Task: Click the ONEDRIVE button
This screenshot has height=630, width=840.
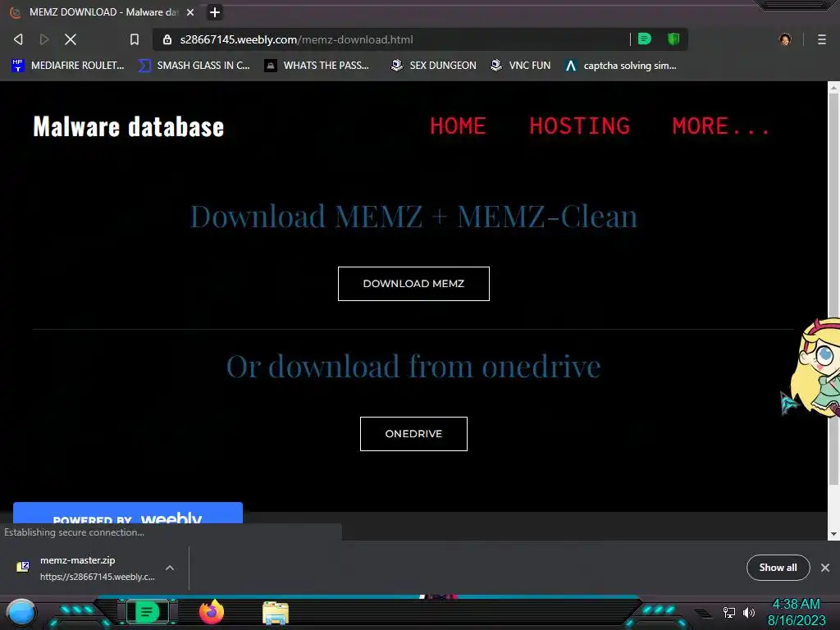Action: [x=413, y=433]
